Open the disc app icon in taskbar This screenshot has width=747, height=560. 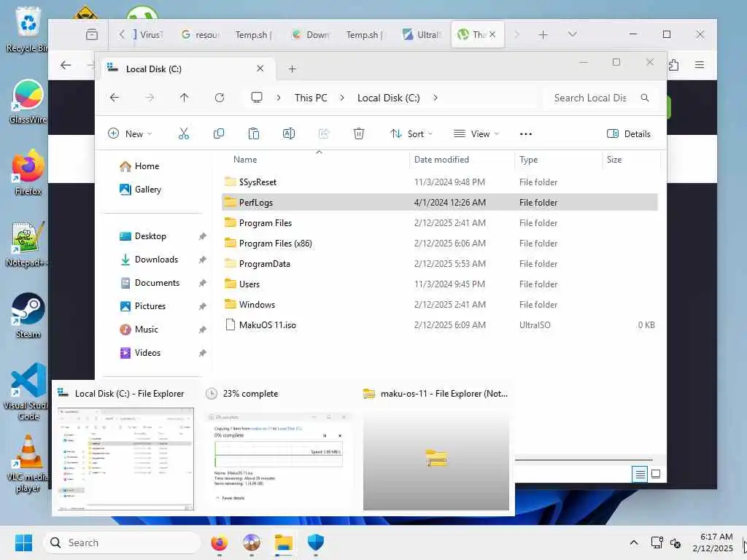(252, 542)
